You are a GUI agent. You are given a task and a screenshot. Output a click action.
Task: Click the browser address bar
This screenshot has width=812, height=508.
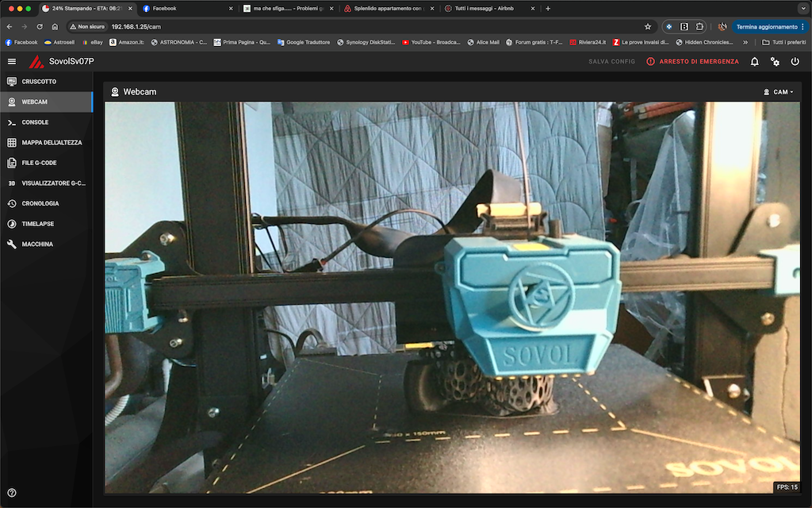click(x=357, y=26)
